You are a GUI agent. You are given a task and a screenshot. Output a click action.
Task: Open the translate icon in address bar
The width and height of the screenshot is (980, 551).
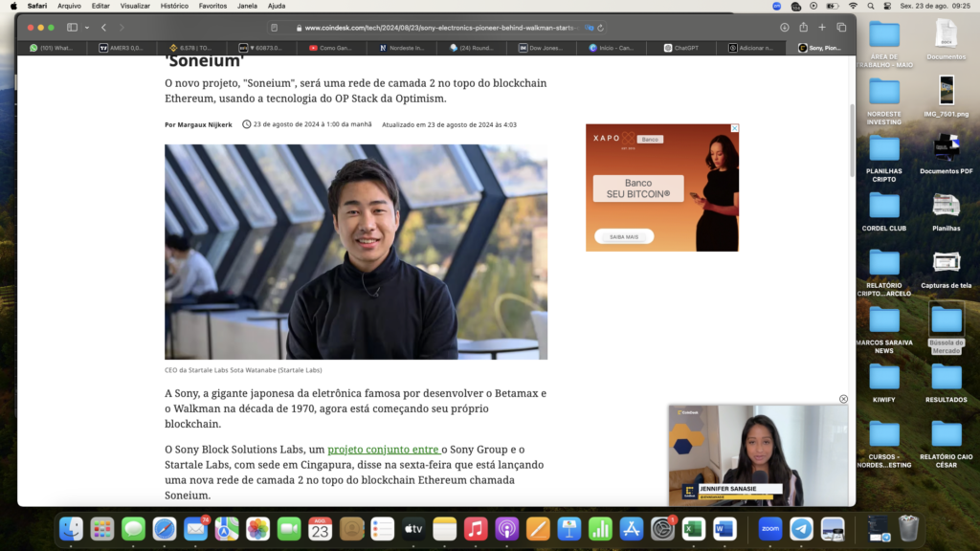point(589,28)
